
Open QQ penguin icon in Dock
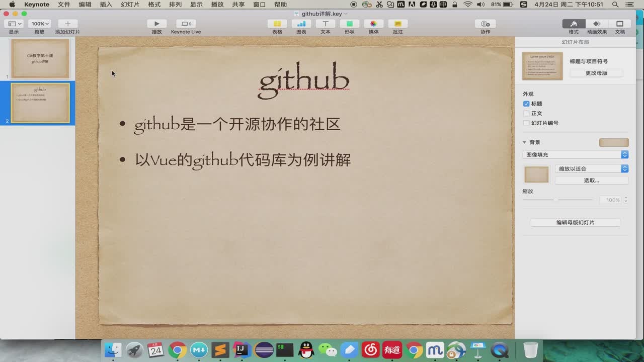point(306,350)
